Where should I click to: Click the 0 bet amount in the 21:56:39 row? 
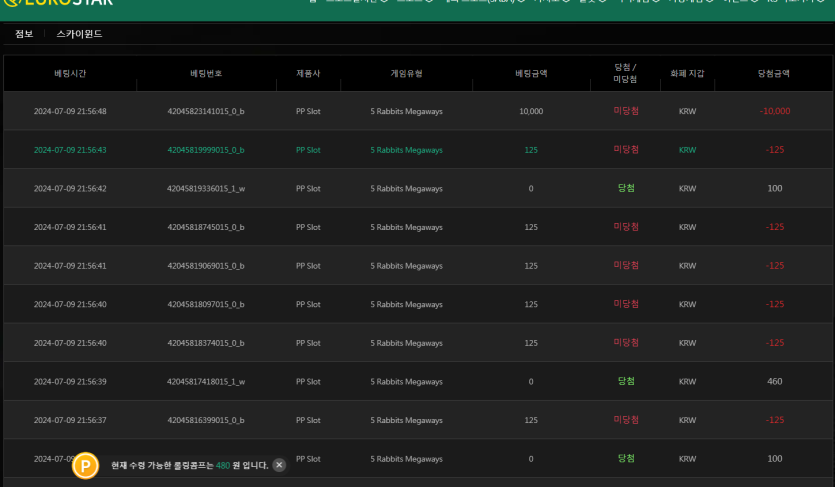(531, 382)
